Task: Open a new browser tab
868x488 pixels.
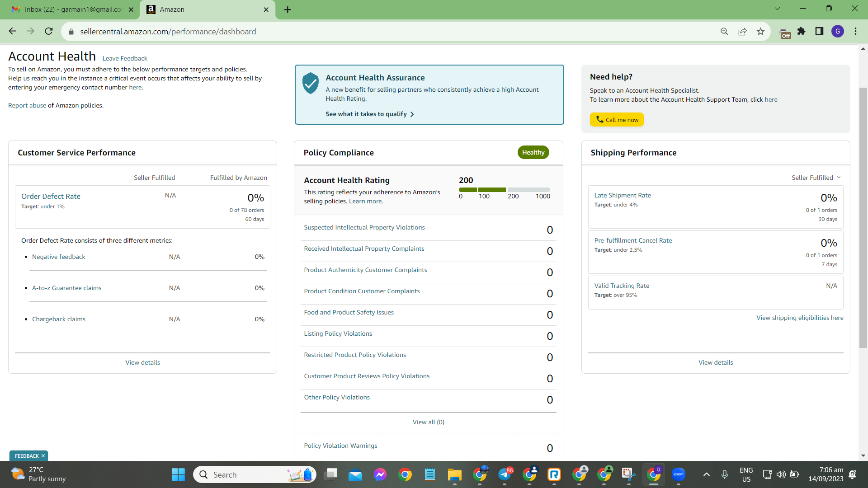Action: [x=288, y=9]
